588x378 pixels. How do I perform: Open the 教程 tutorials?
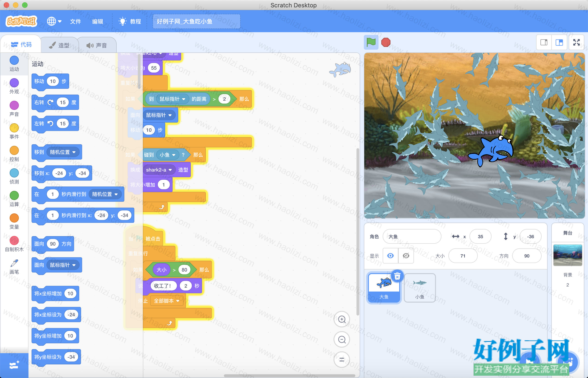tap(130, 21)
